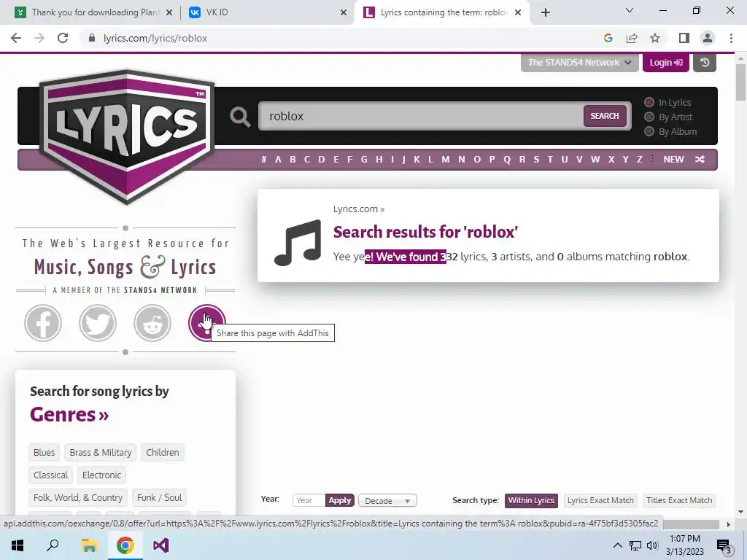Image resolution: width=747 pixels, height=560 pixels.
Task: Click the Classical genre tag
Action: 50,475
